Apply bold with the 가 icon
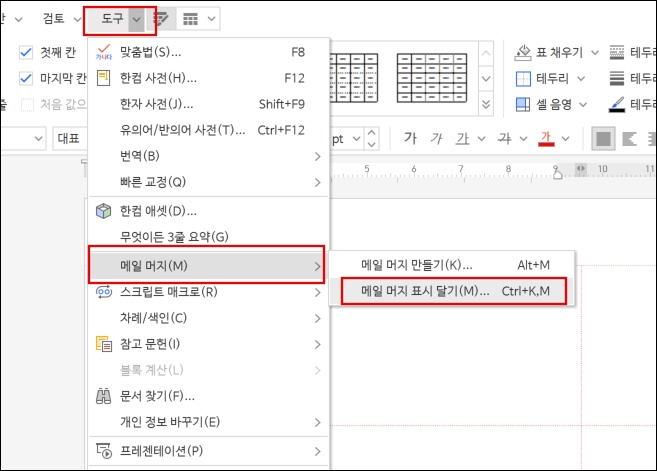The width and height of the screenshot is (657, 471). (x=410, y=138)
